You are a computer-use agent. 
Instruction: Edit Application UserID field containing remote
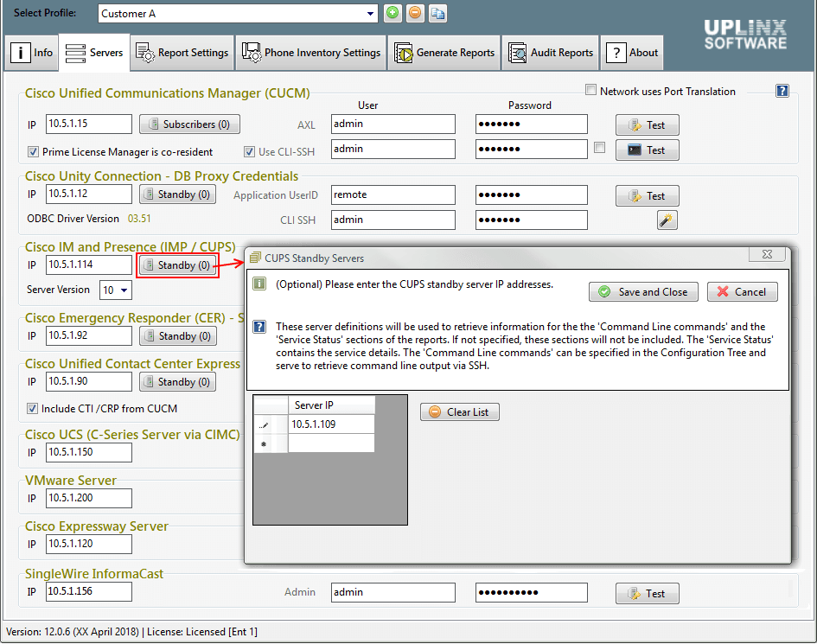pyautogui.click(x=393, y=194)
